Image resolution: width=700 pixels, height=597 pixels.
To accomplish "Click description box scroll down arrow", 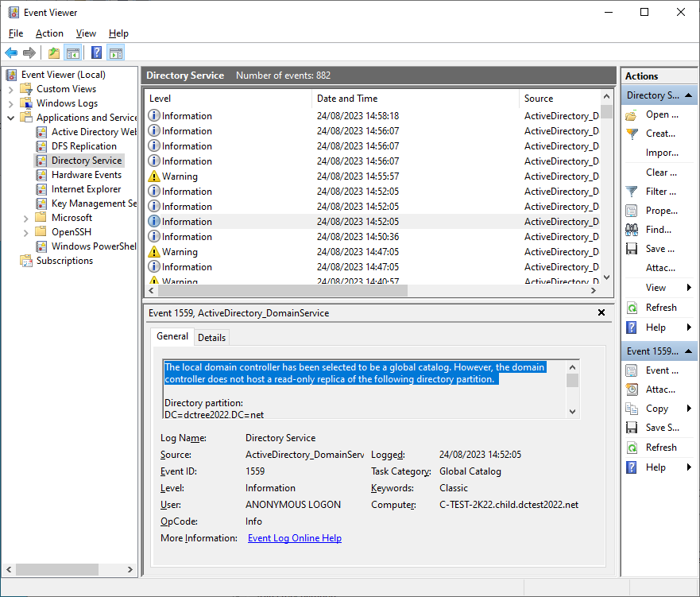I will pyautogui.click(x=572, y=412).
